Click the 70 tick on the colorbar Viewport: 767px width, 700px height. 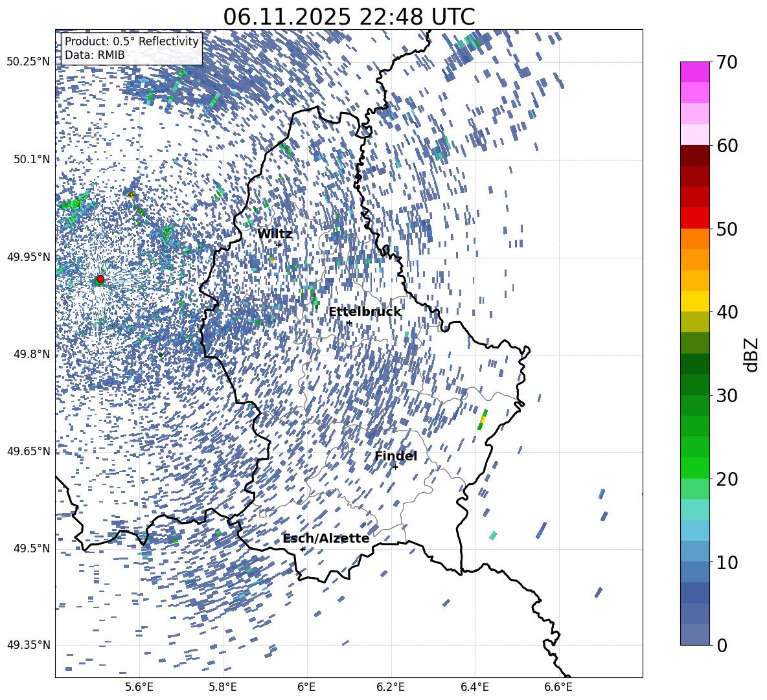tap(727, 62)
